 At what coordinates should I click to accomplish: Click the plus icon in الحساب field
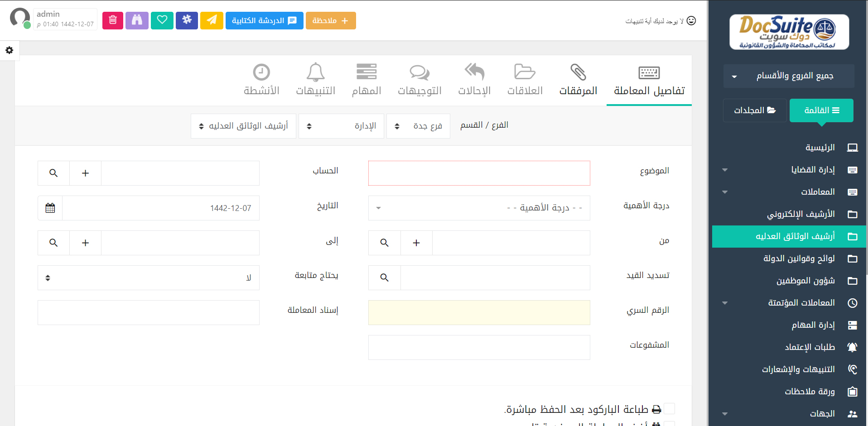(x=85, y=173)
